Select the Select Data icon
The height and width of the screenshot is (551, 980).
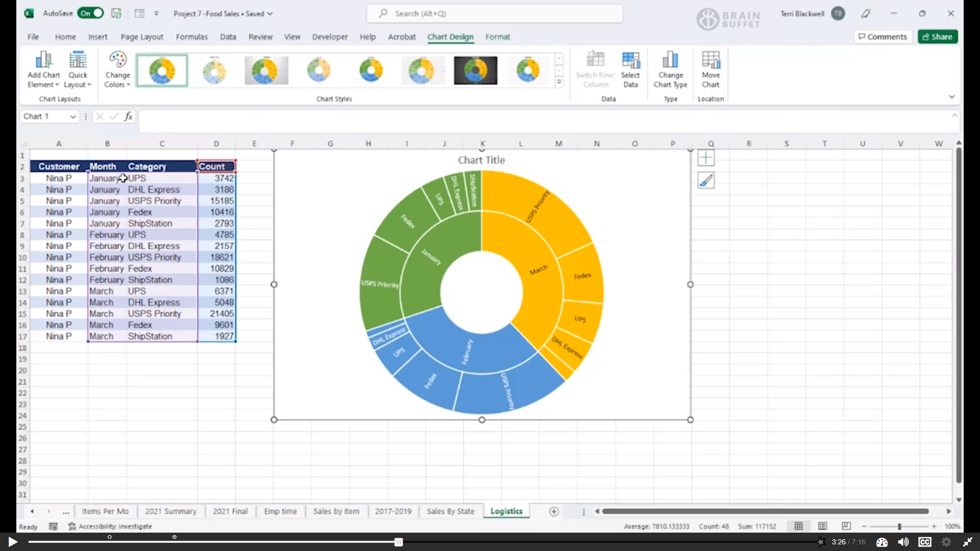(631, 69)
